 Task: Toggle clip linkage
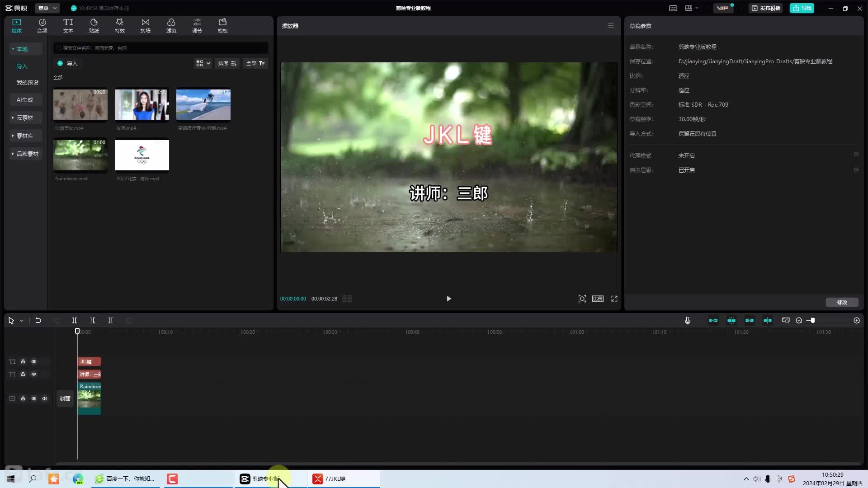click(x=750, y=320)
